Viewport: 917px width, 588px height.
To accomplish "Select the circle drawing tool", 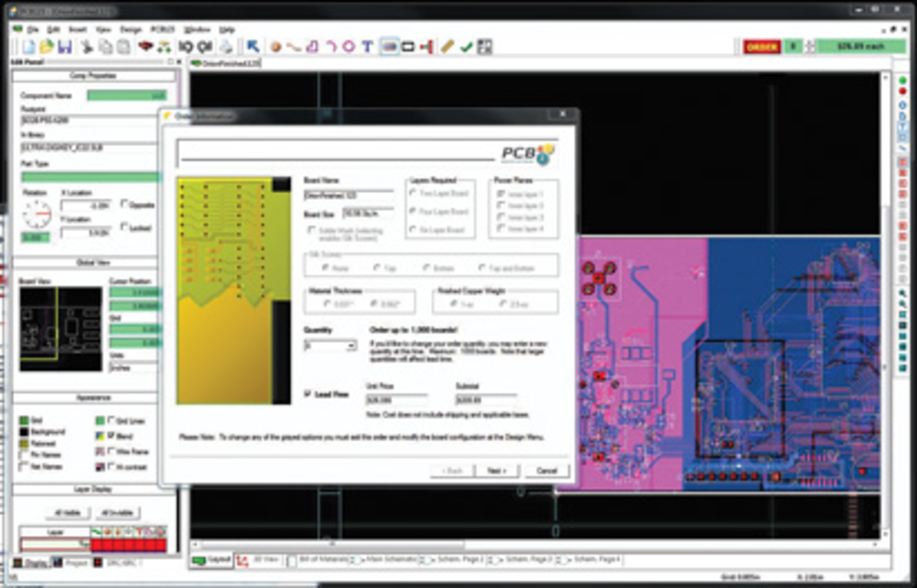I will [x=349, y=47].
